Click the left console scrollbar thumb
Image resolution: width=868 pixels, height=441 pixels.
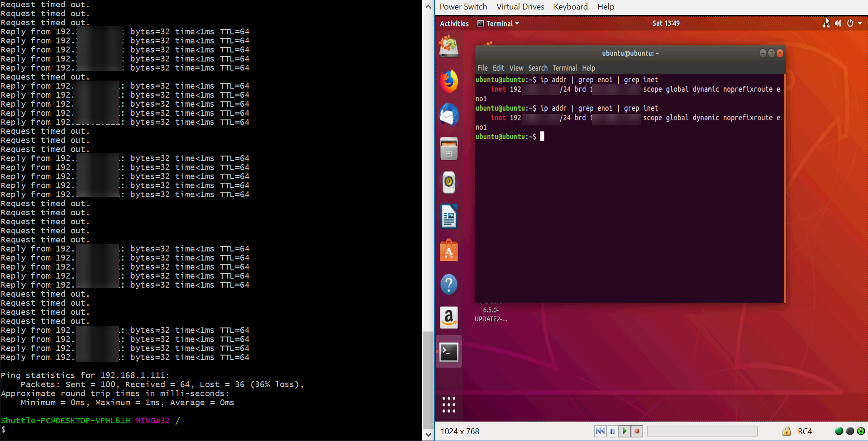pos(428,379)
